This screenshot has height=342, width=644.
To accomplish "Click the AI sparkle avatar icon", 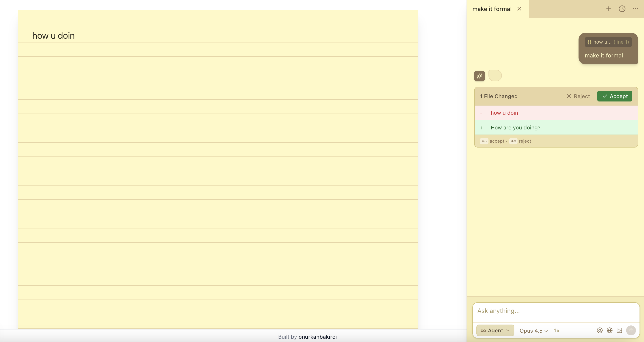I will click(x=479, y=76).
